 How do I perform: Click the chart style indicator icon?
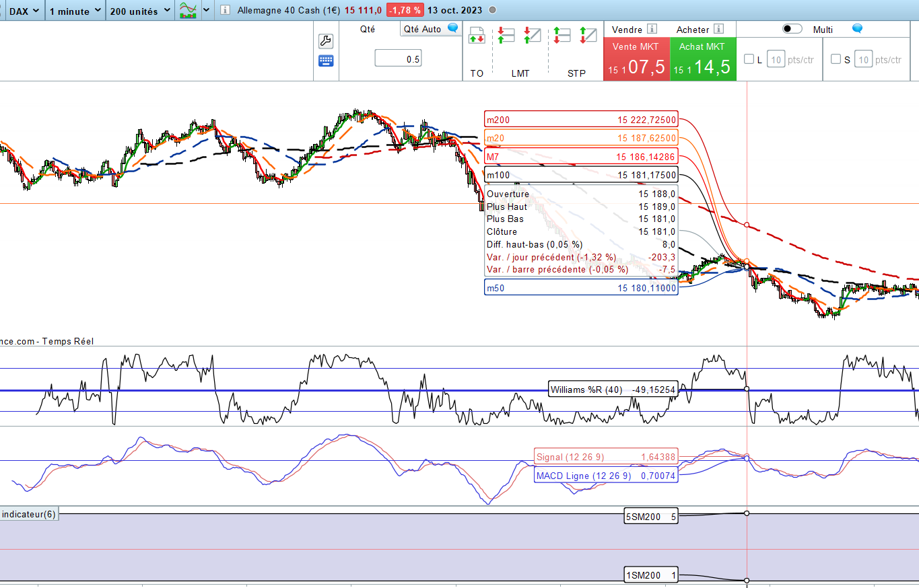pos(188,11)
